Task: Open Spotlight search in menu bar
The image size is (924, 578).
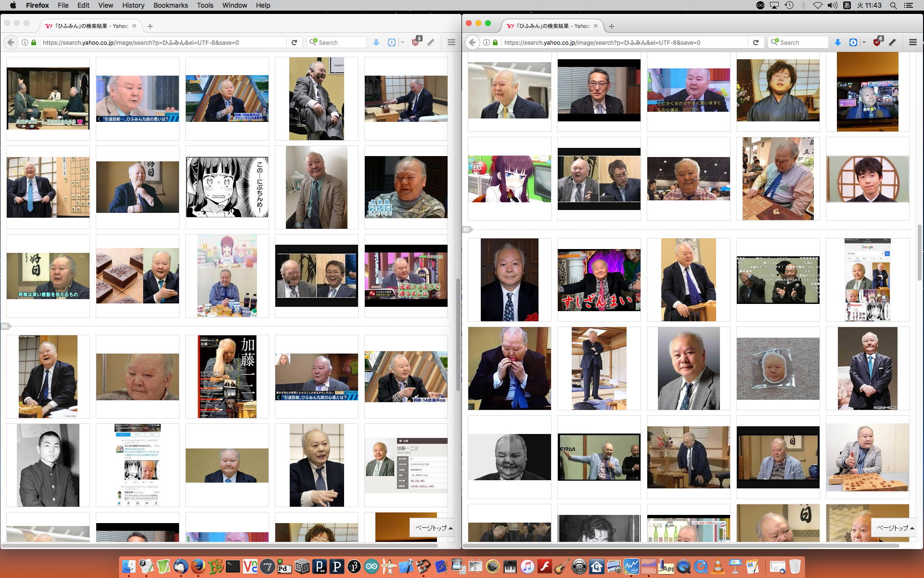Action: (x=893, y=5)
